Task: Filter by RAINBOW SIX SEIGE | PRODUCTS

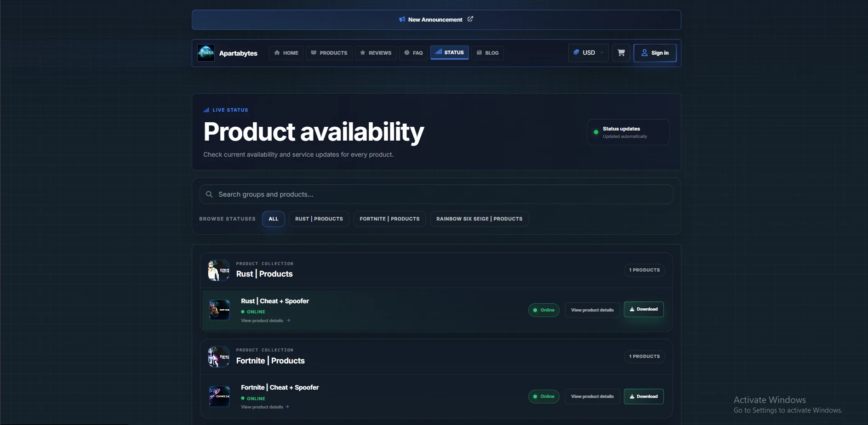Action: click(480, 219)
